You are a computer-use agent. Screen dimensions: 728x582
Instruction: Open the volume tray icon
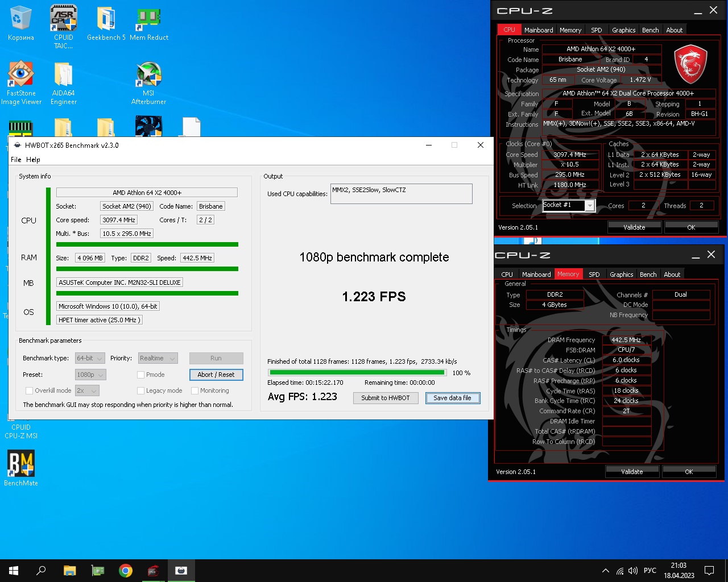coord(633,571)
